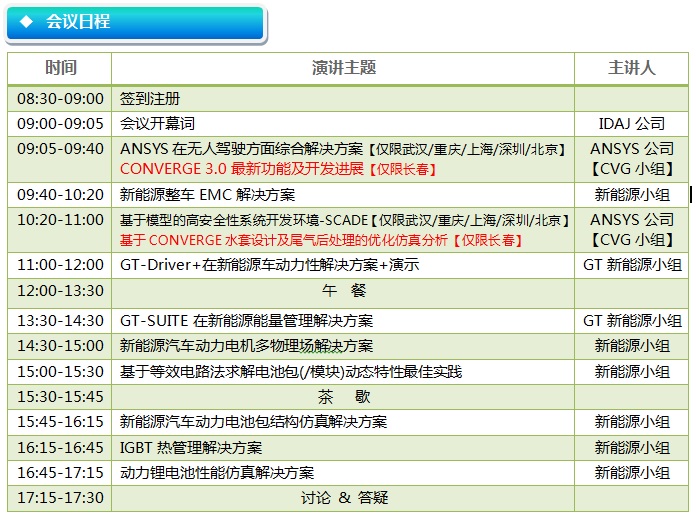Click ANSYS 公司 speaker in the 09:05-09:40 row
Screen dimensions: 696x515
pos(632,149)
